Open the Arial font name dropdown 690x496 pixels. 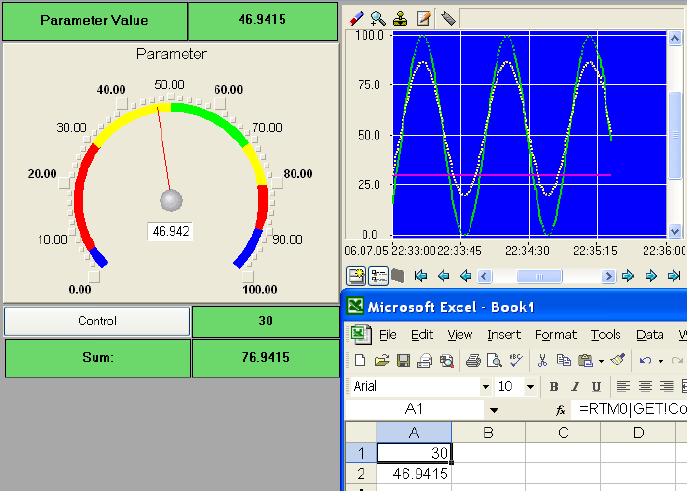click(485, 387)
